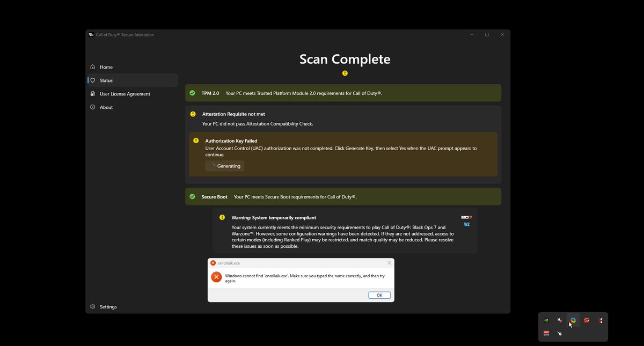Viewport: 644px width, 346px height.
Task: Click the green check icon beside TPM 2.0
Action: [193, 93]
